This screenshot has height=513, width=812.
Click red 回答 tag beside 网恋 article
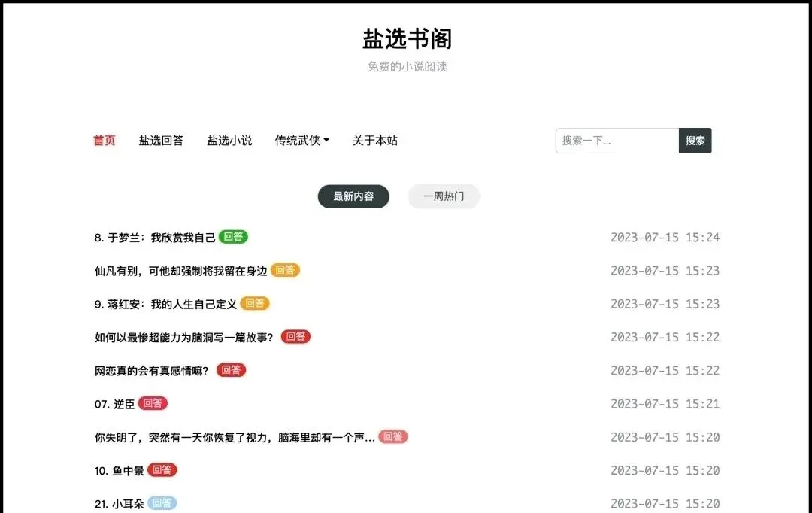231,370
